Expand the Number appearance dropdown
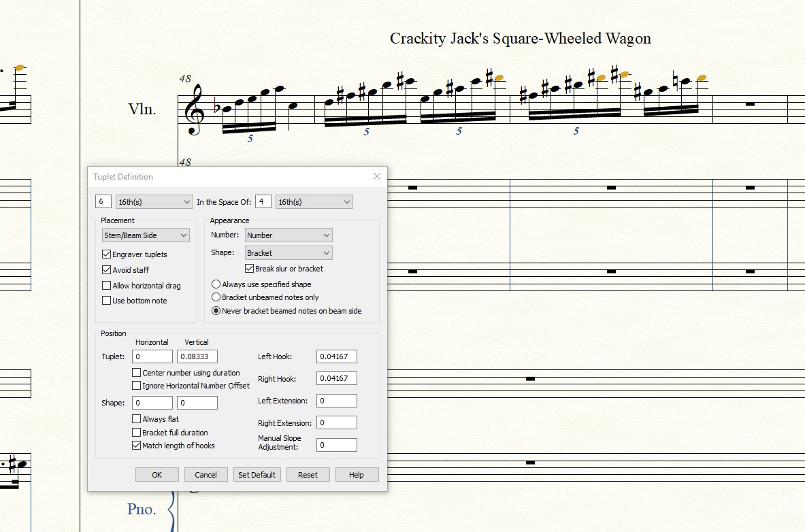Viewport: 805px width, 532px height. click(289, 235)
